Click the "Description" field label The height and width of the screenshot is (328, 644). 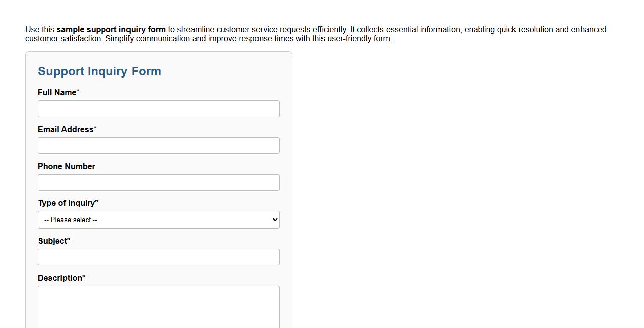59,278
